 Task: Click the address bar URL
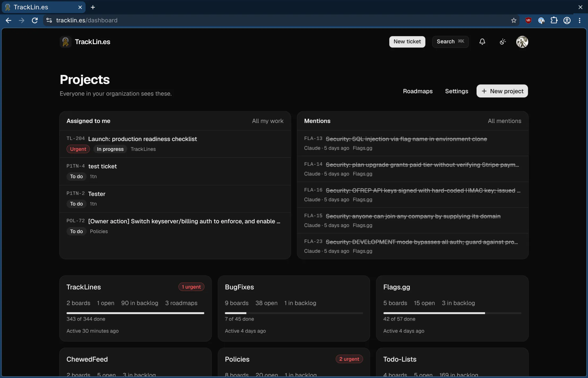coord(87,20)
